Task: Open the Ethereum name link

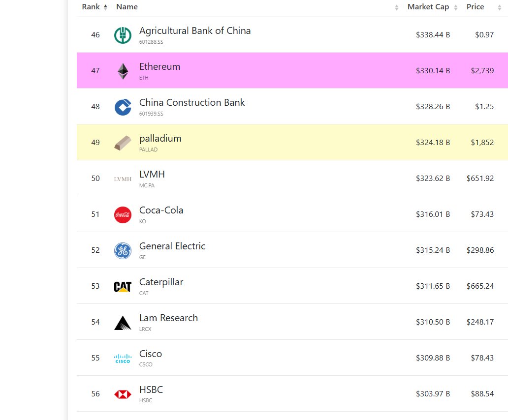Action: [159, 67]
